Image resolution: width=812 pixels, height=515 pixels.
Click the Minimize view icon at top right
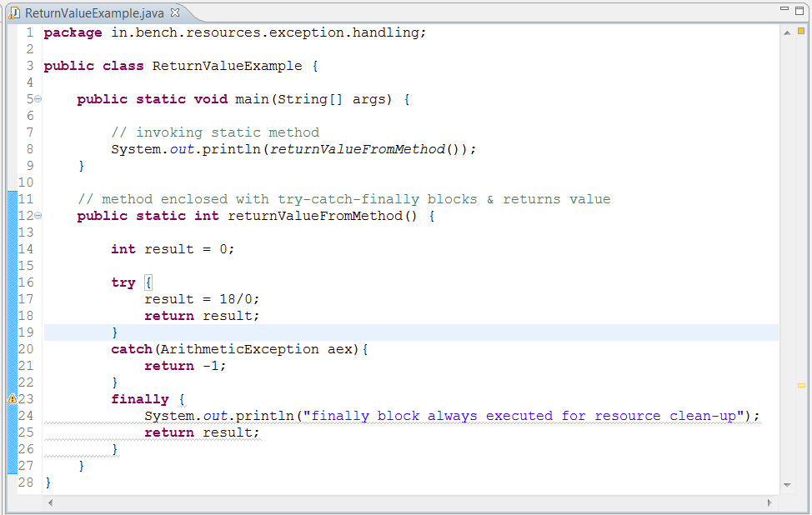click(784, 7)
